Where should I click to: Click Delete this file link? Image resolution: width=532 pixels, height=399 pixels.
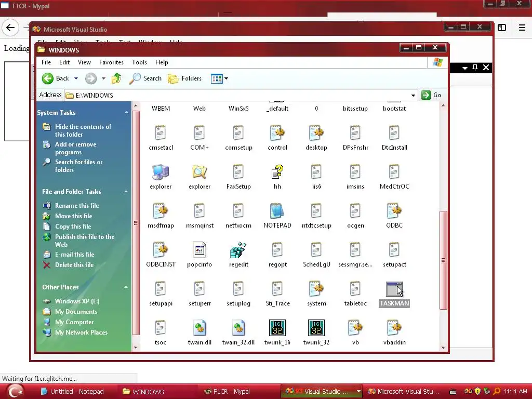[74, 265]
